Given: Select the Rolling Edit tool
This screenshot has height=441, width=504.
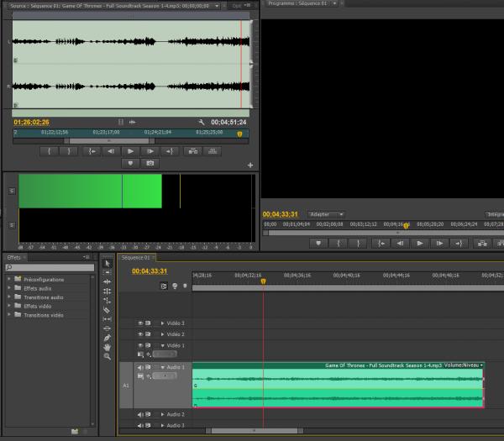Looking at the screenshot, I should click(x=108, y=291).
